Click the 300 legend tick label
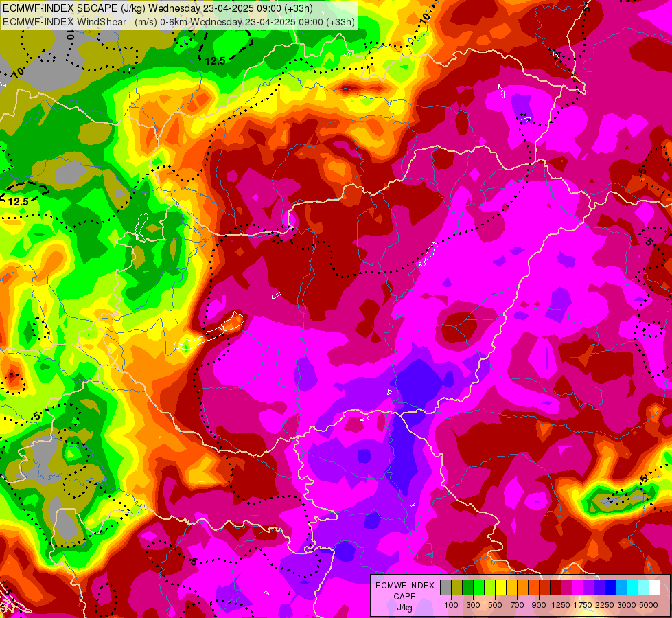This screenshot has width=672, height=618. coord(473,605)
